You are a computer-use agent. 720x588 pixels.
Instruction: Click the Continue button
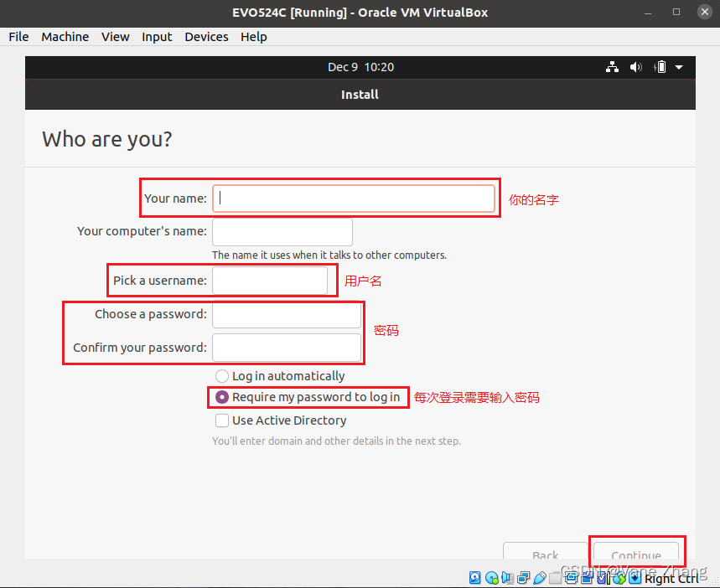(x=636, y=552)
